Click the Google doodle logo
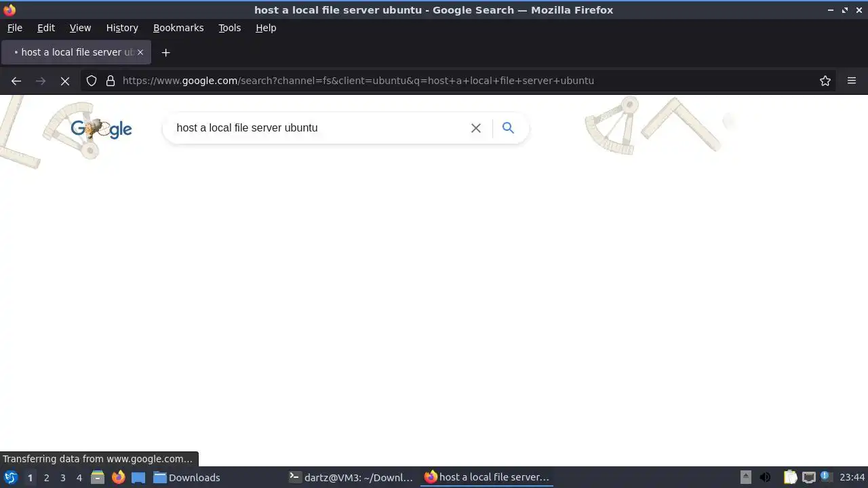Screen dimensions: 868x488 click(x=101, y=129)
